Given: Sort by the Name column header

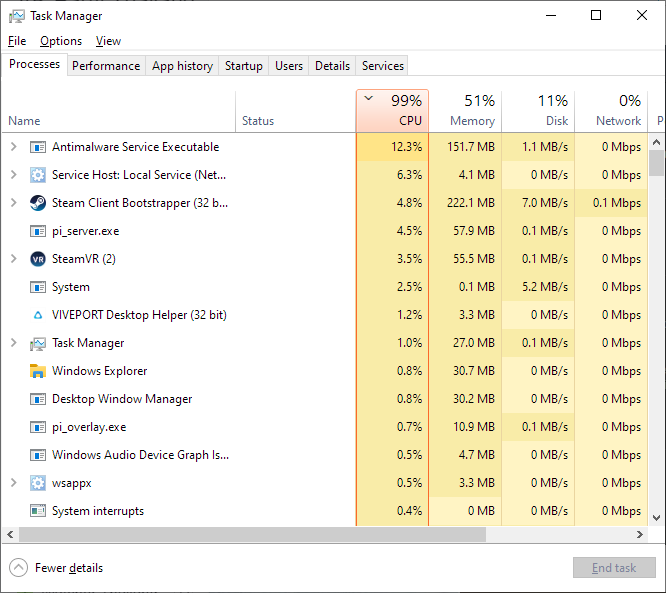Looking at the screenshot, I should tap(119, 111).
